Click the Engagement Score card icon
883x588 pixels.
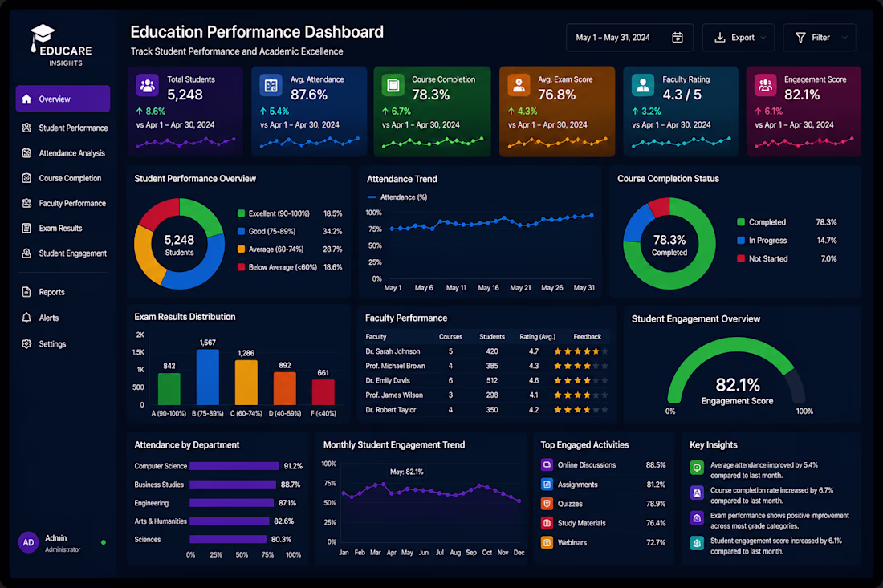pyautogui.click(x=766, y=86)
